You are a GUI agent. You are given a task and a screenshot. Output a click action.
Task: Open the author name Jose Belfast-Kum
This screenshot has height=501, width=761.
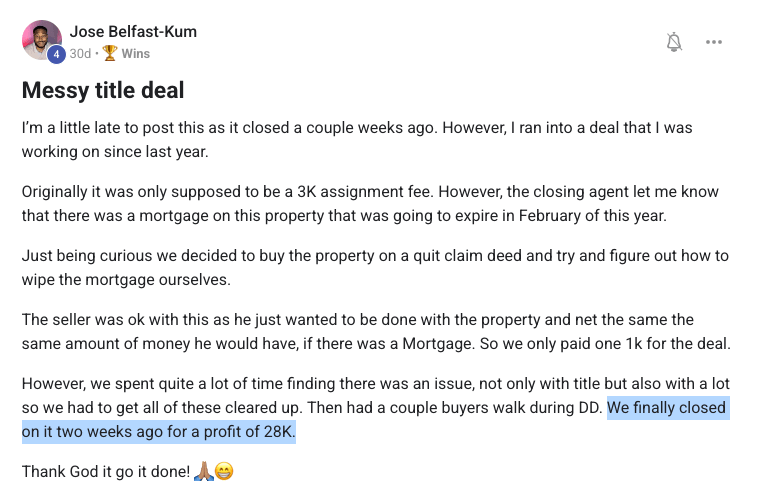133,32
